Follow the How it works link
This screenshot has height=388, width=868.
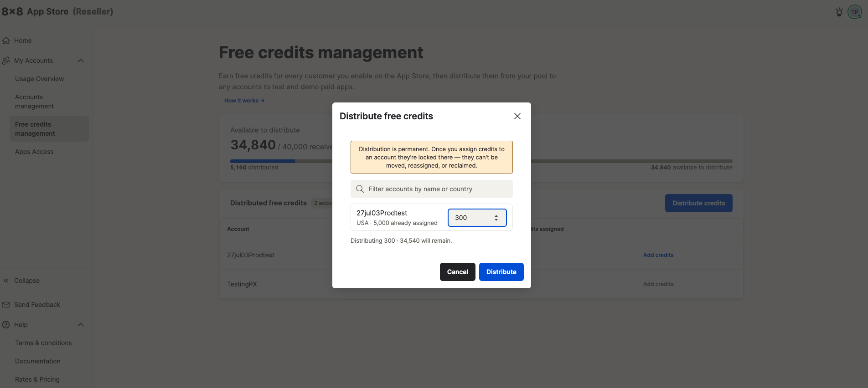click(x=244, y=101)
